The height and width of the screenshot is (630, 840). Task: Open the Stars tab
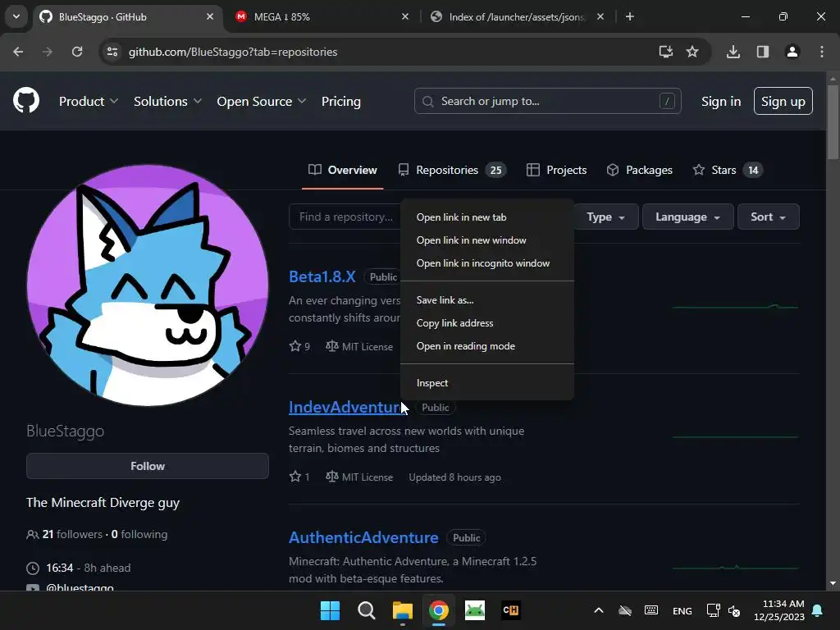click(x=728, y=171)
